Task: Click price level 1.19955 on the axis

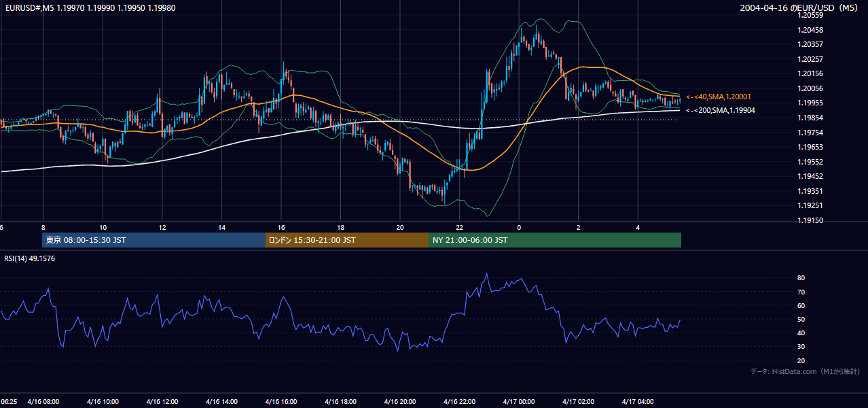Action: (x=809, y=103)
